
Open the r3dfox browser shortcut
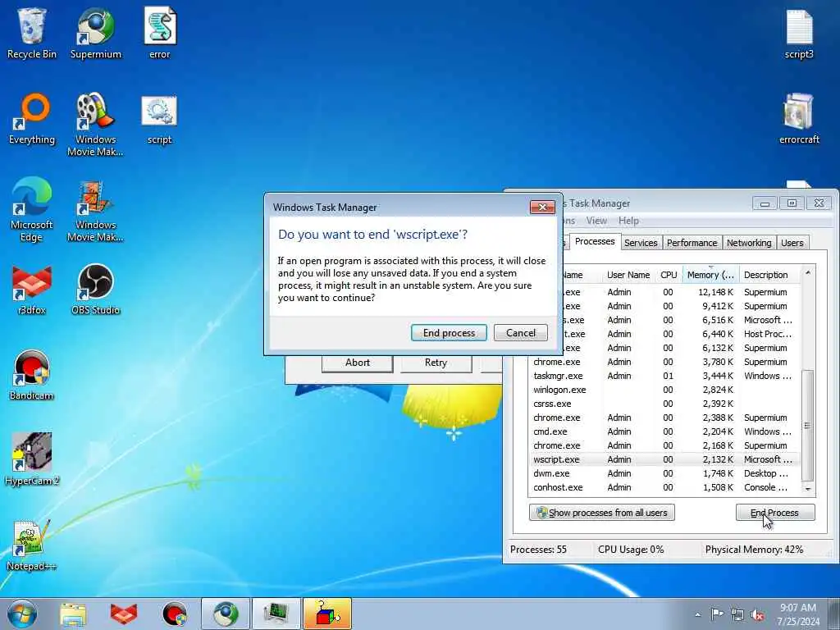[x=32, y=290]
